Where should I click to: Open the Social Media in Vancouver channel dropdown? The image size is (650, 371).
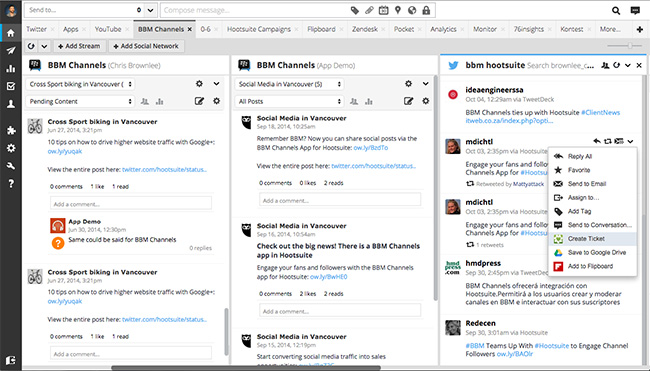click(289, 84)
